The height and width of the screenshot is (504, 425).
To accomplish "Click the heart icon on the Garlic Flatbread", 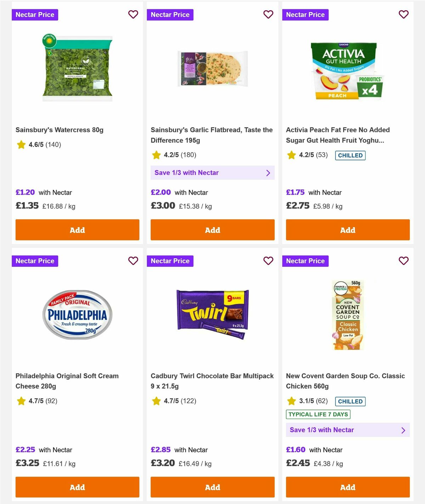I will click(x=268, y=15).
